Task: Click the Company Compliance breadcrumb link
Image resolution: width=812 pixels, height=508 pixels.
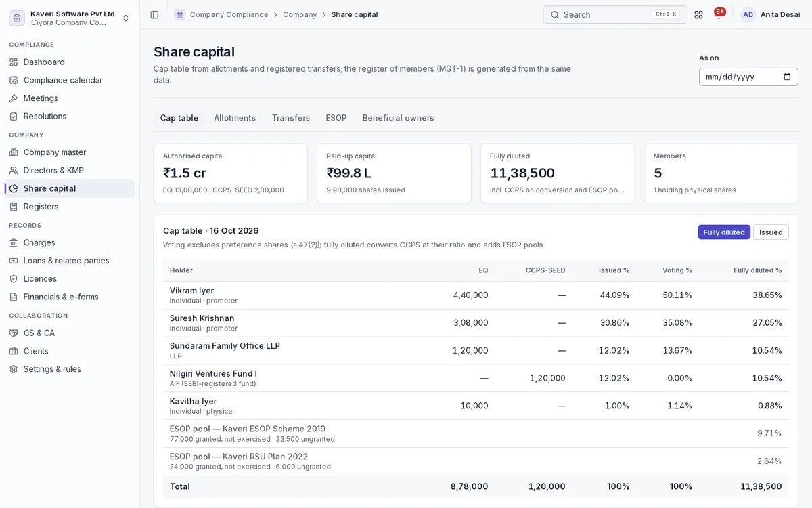Action: pos(229,14)
